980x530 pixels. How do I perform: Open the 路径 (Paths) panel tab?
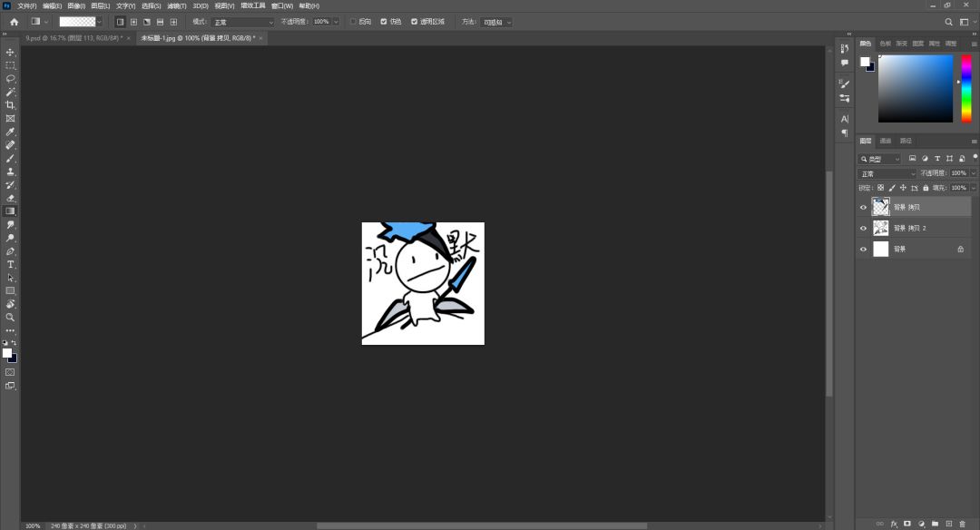[906, 141]
